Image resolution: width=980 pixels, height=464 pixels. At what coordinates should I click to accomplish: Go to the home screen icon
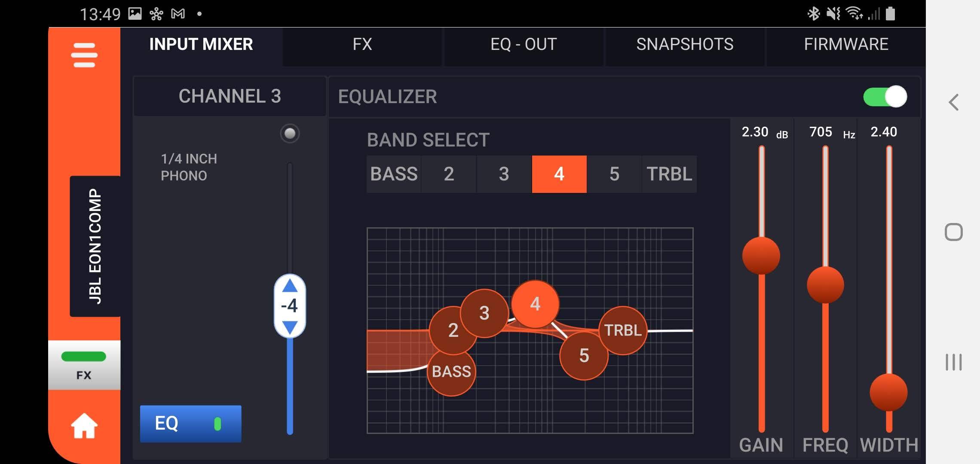tap(84, 426)
